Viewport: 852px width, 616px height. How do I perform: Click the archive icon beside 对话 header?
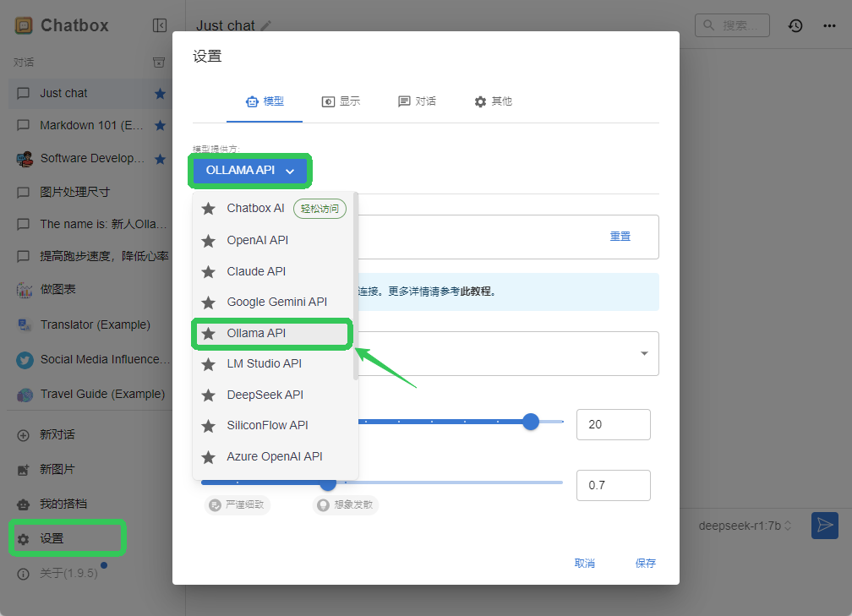[159, 63]
